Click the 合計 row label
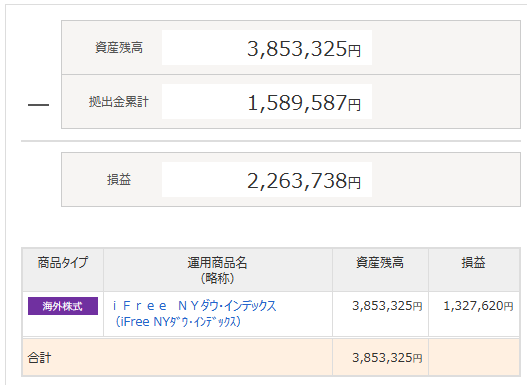 tap(39, 357)
